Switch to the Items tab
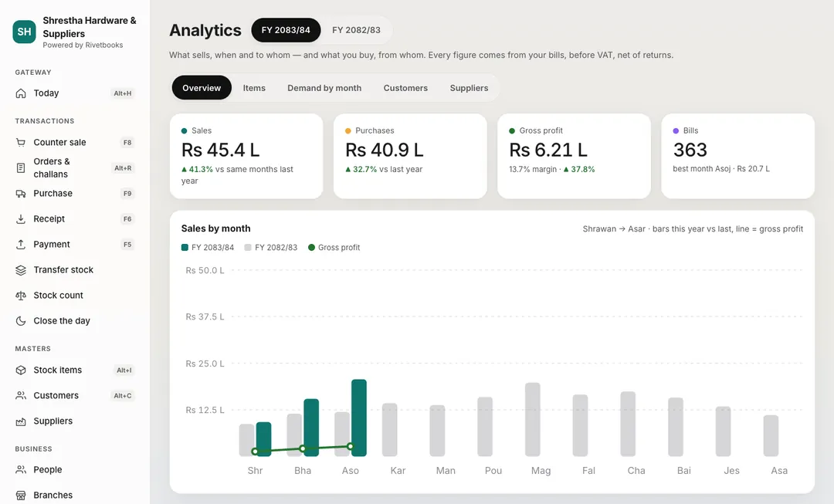The image size is (834, 504). [x=254, y=88]
